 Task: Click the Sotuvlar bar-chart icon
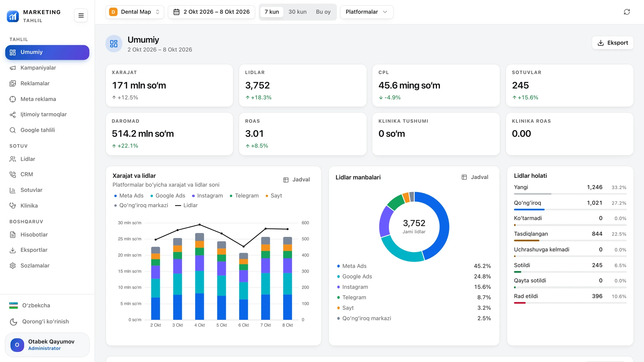pyautogui.click(x=13, y=190)
